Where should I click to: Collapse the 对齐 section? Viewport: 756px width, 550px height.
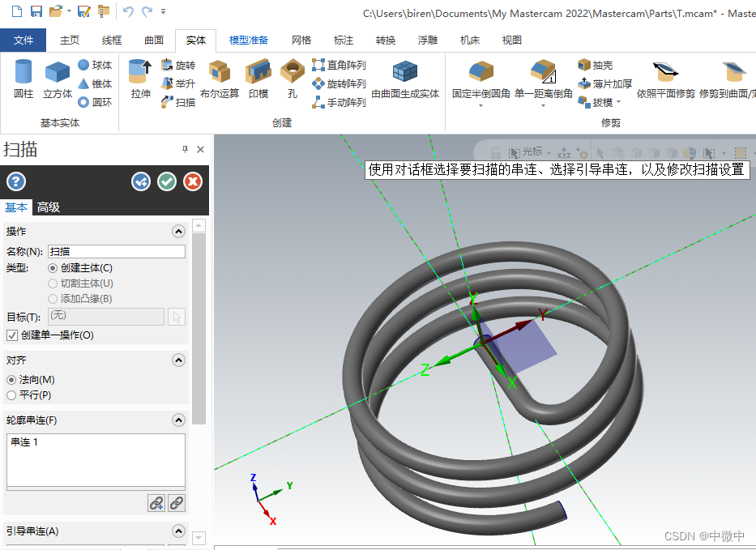coord(178,360)
